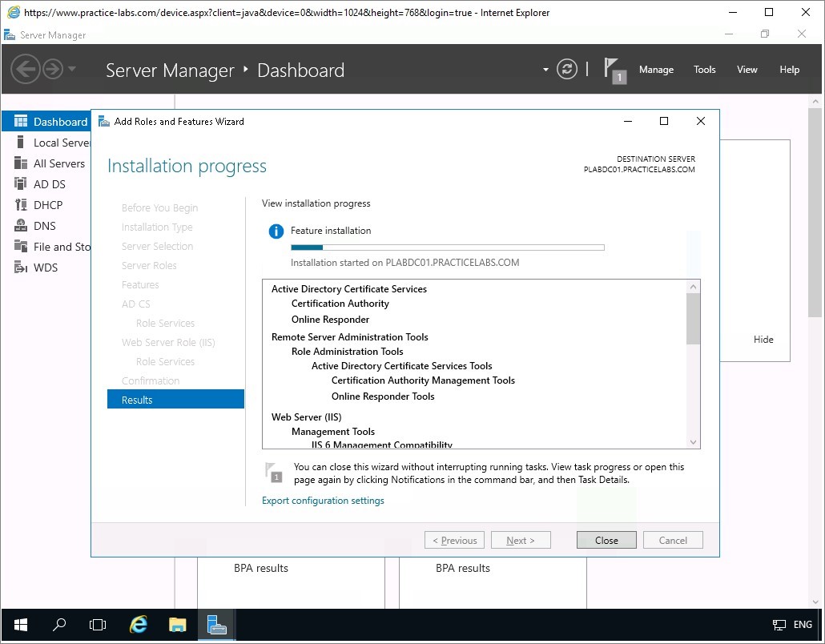Click left BPA results in dashboard tile
825x644 pixels.
[x=261, y=568]
